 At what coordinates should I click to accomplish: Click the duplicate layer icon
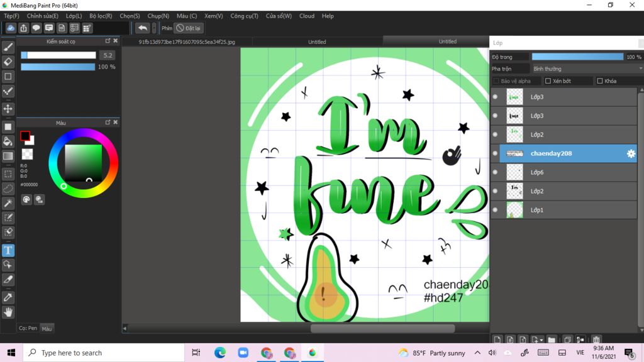pyautogui.click(x=567, y=339)
